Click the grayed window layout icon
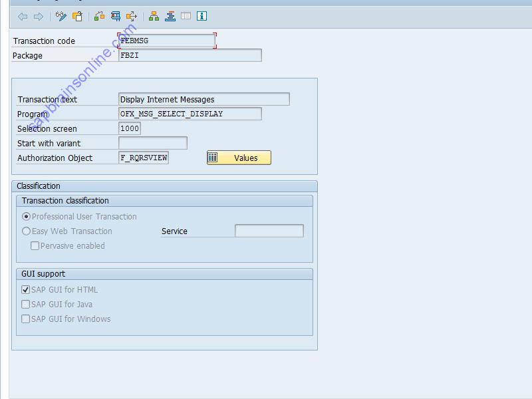This screenshot has height=399, width=532. [x=186, y=16]
